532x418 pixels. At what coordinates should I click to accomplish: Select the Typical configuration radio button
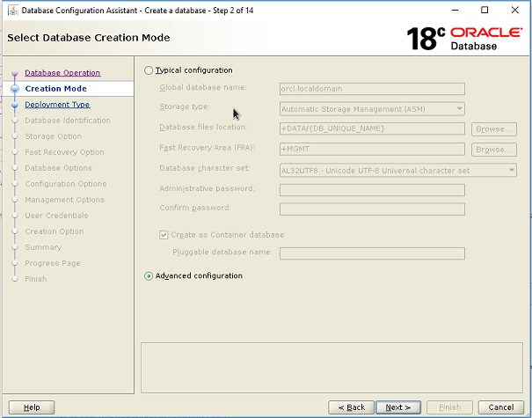click(149, 70)
